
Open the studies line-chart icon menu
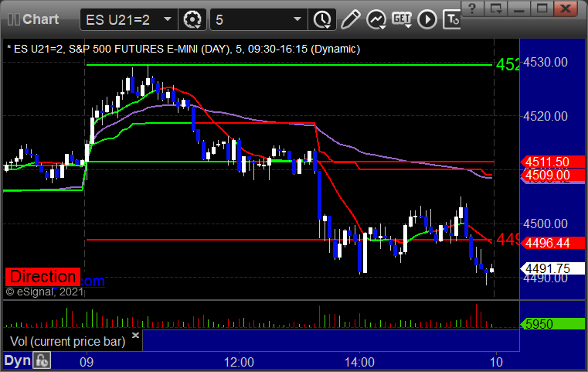coord(376,19)
